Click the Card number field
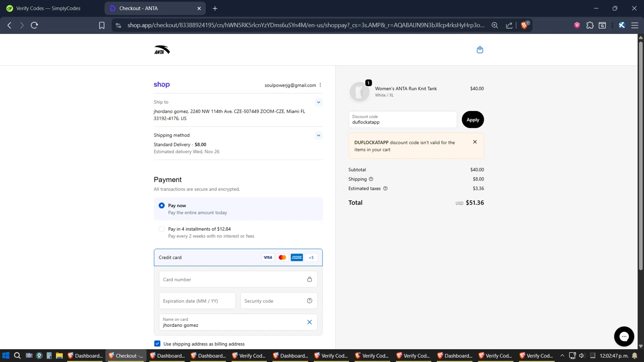Viewport: 644px width, 362px height. (x=238, y=279)
